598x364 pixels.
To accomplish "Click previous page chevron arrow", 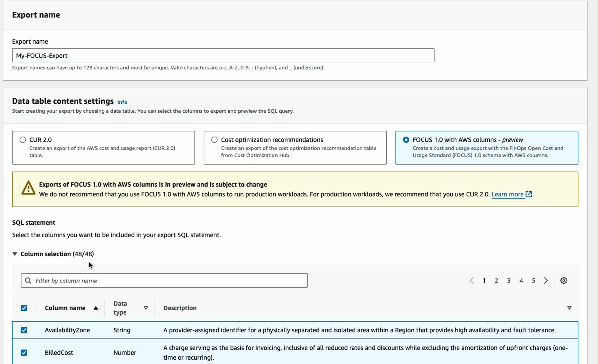I will [472, 281].
